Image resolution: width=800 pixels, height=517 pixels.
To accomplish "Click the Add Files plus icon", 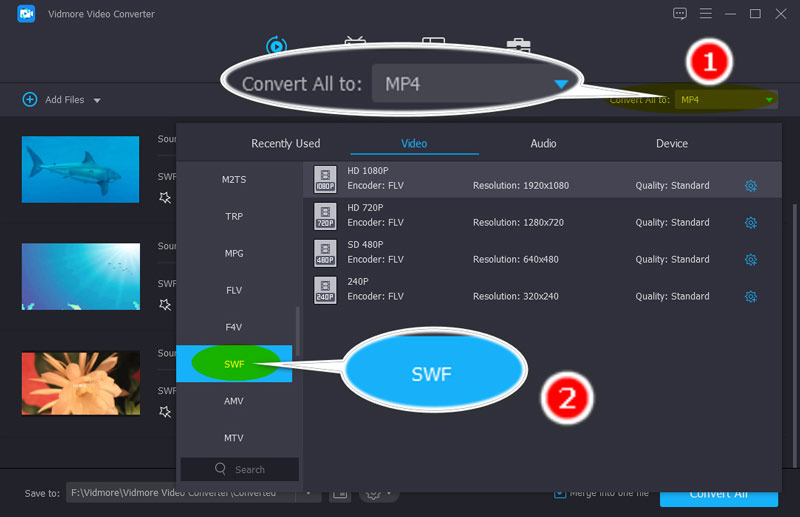I will (x=30, y=100).
